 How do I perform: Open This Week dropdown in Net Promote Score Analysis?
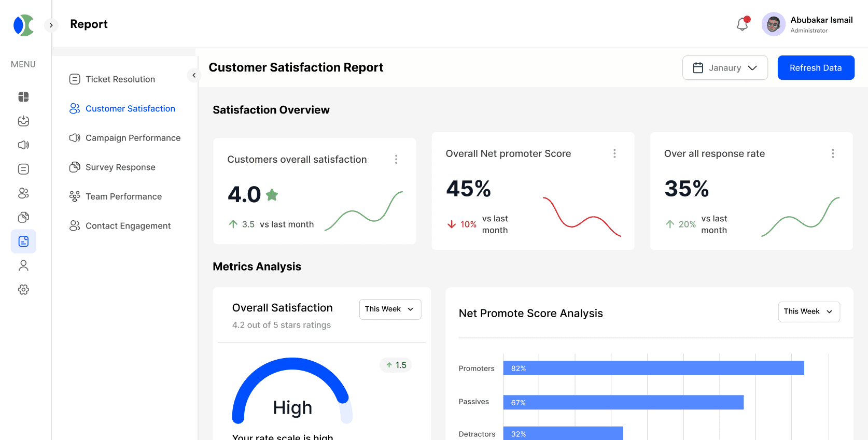[809, 311]
